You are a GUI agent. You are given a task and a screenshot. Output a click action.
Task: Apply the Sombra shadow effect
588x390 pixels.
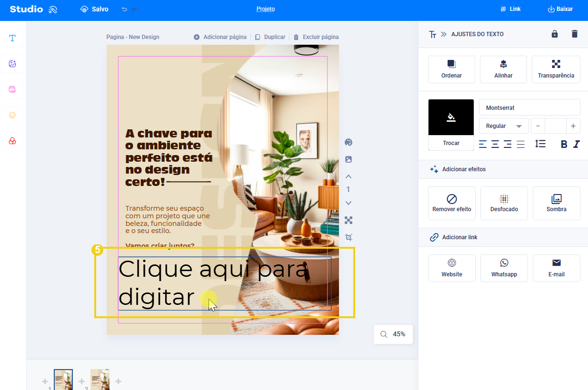[x=557, y=203]
